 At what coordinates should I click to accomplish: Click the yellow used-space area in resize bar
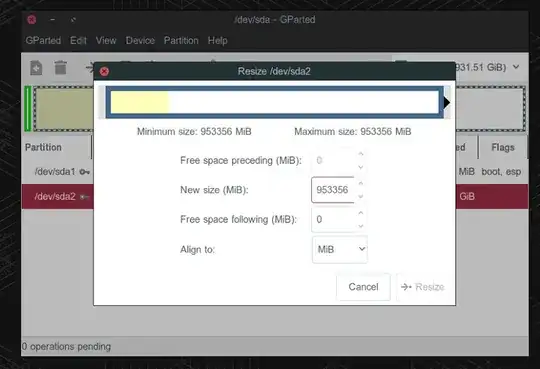tap(139, 102)
